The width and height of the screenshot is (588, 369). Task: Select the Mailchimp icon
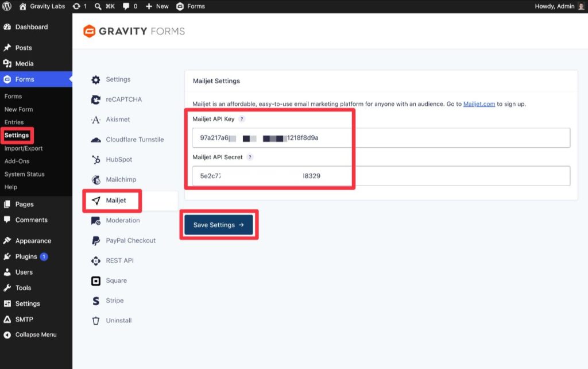tap(96, 180)
